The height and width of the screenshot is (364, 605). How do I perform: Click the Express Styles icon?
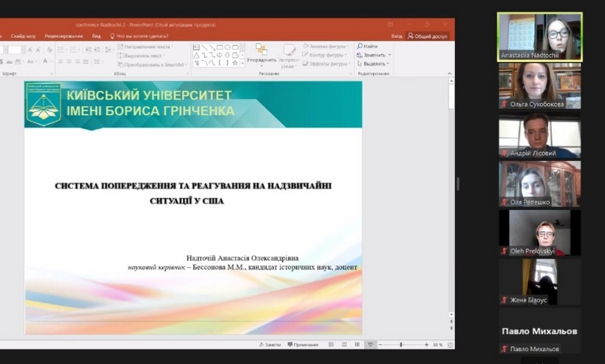coord(289,53)
